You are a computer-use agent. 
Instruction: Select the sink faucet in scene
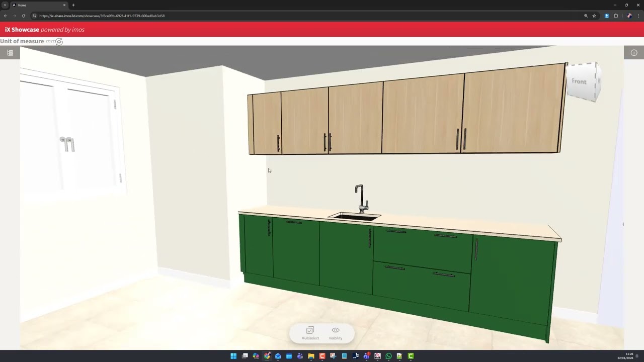point(361,199)
